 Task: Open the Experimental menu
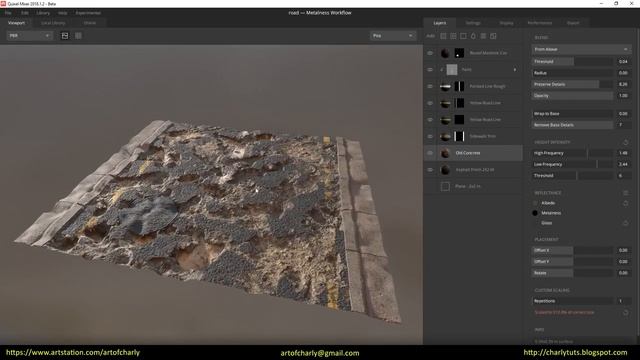click(x=88, y=13)
